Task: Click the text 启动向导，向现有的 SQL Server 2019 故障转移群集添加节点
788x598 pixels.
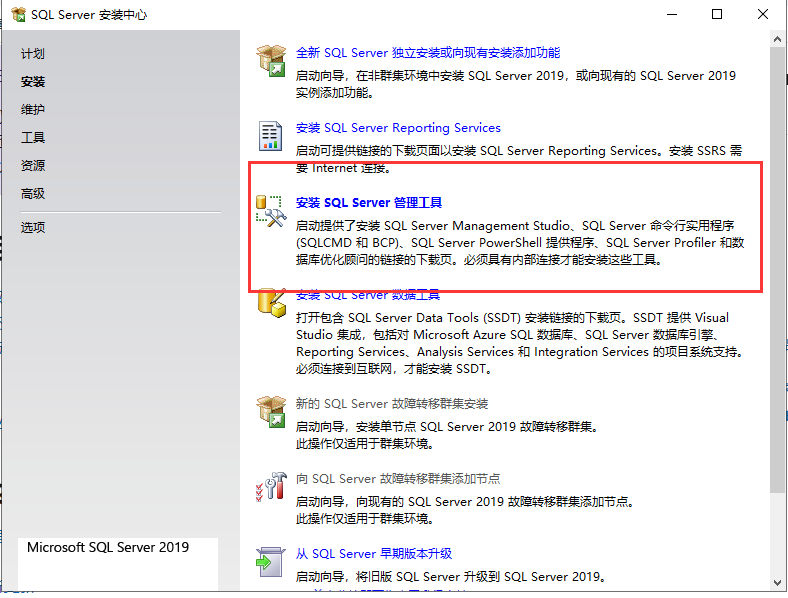Action: (465, 502)
